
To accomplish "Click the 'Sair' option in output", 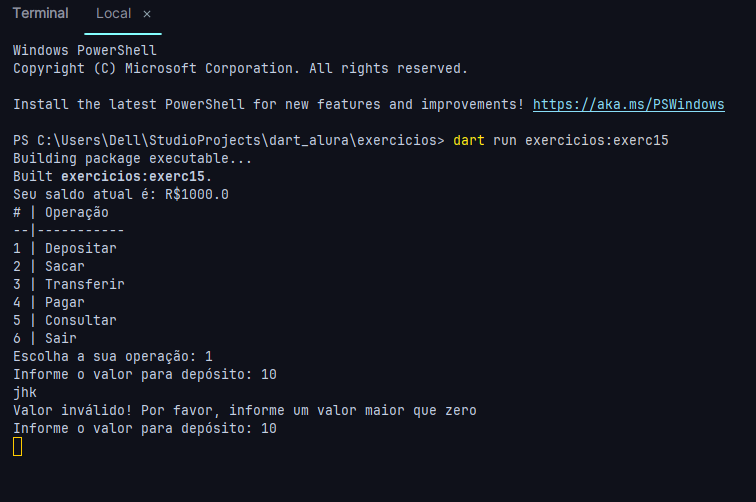I will tap(60, 338).
